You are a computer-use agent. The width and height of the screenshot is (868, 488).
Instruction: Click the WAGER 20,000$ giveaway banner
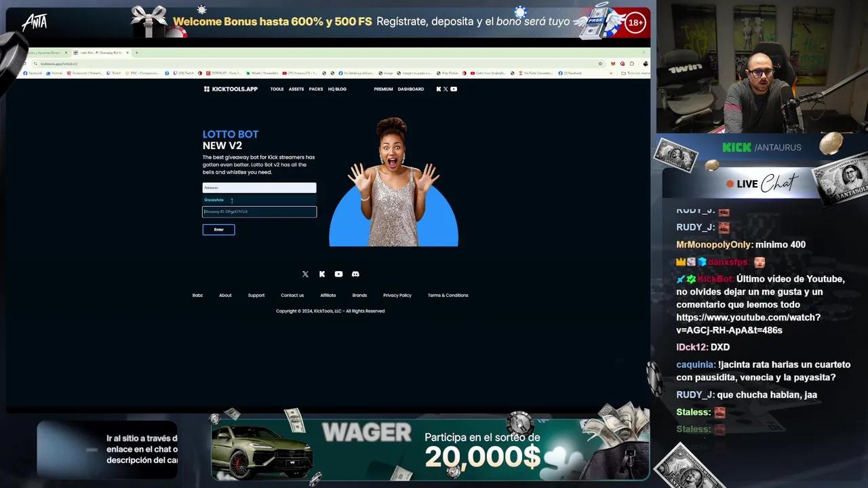click(x=430, y=449)
